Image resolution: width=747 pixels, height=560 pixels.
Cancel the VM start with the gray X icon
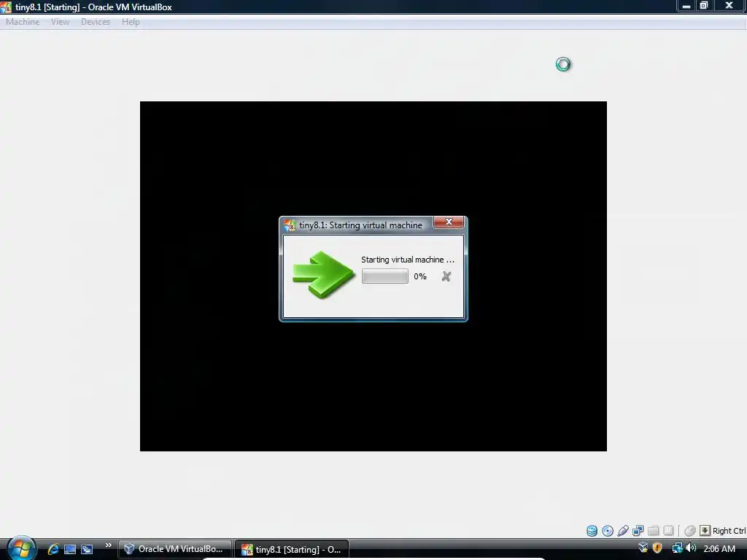446,276
